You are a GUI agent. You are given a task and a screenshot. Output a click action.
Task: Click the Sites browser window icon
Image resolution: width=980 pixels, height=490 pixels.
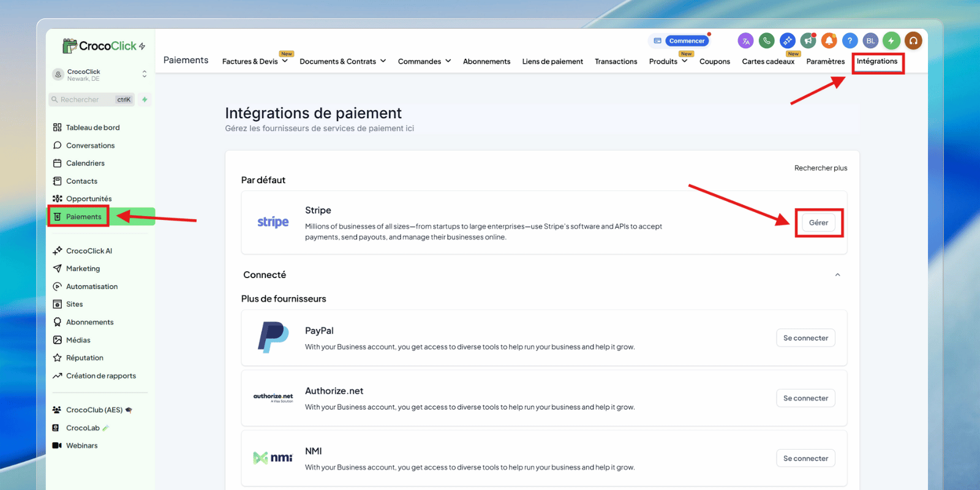(57, 304)
